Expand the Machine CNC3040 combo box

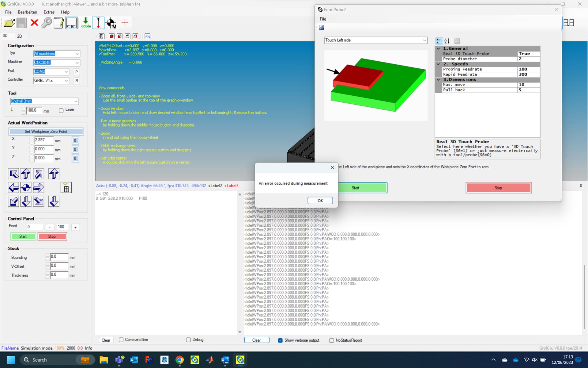tap(77, 63)
